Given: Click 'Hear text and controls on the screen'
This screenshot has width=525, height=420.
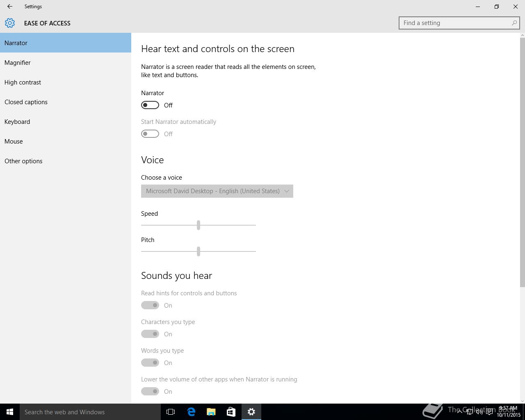Looking at the screenshot, I should (218, 49).
